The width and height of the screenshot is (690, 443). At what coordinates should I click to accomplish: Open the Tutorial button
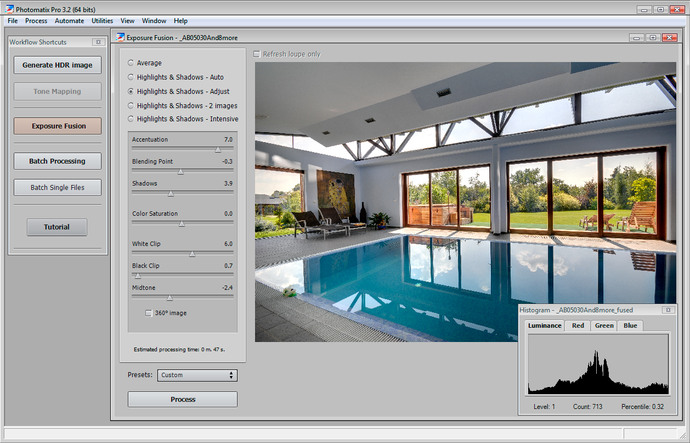click(x=57, y=227)
